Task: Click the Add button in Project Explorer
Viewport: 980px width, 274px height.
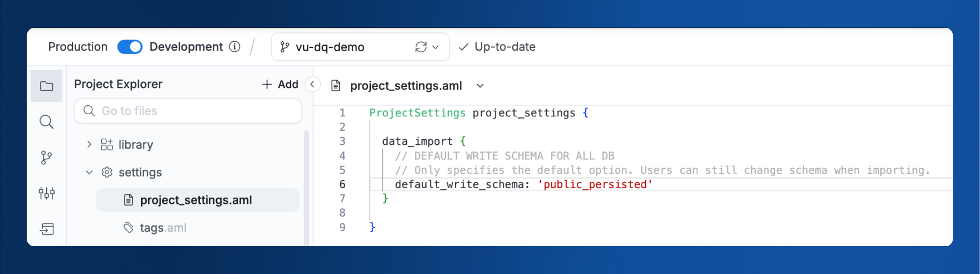Action: [x=280, y=84]
